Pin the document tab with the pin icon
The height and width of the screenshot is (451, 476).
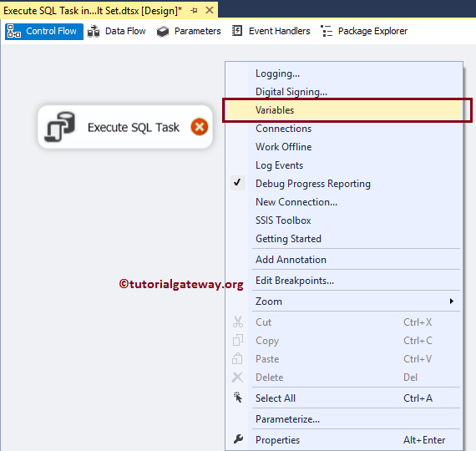tap(195, 11)
